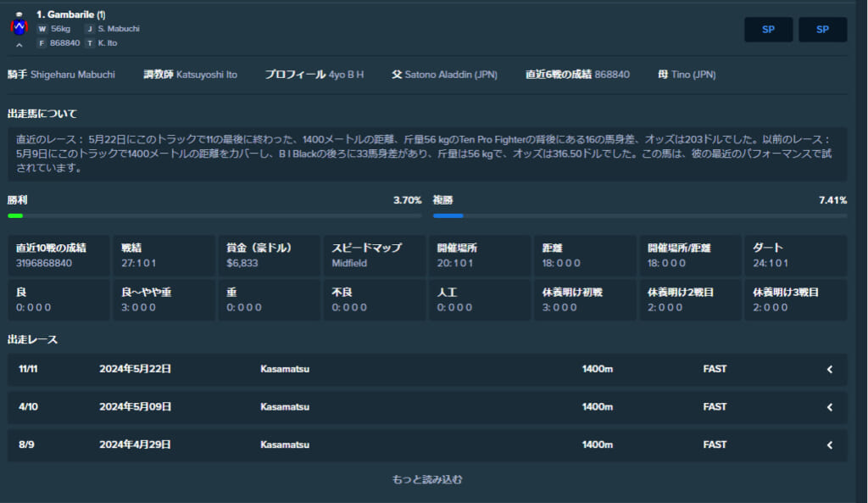868x503 pixels.
Task: Click the 1. Gambarile runner name
Action: tap(71, 14)
